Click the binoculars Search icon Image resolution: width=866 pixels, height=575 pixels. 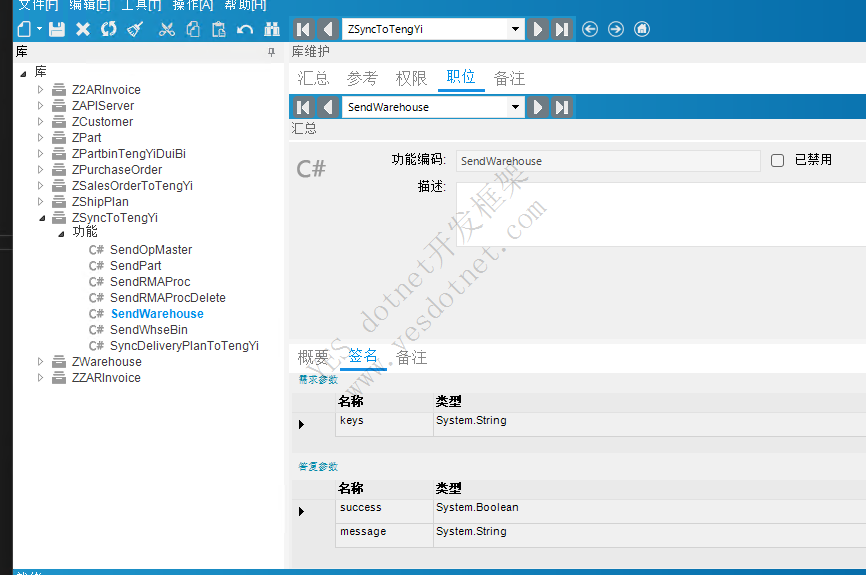coord(271,29)
